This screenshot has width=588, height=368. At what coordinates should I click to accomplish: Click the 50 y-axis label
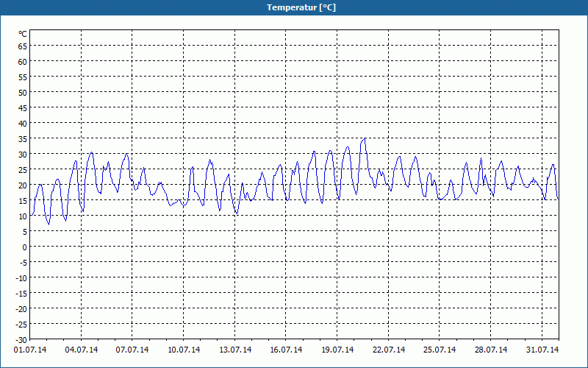[x=23, y=93]
